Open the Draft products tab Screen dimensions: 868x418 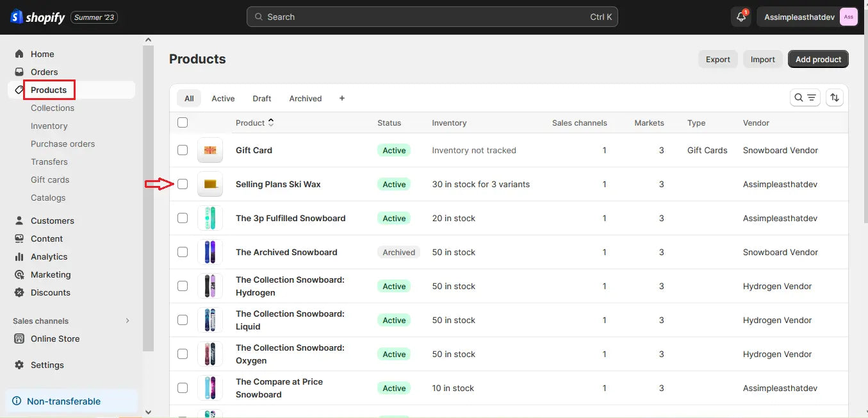(261, 98)
